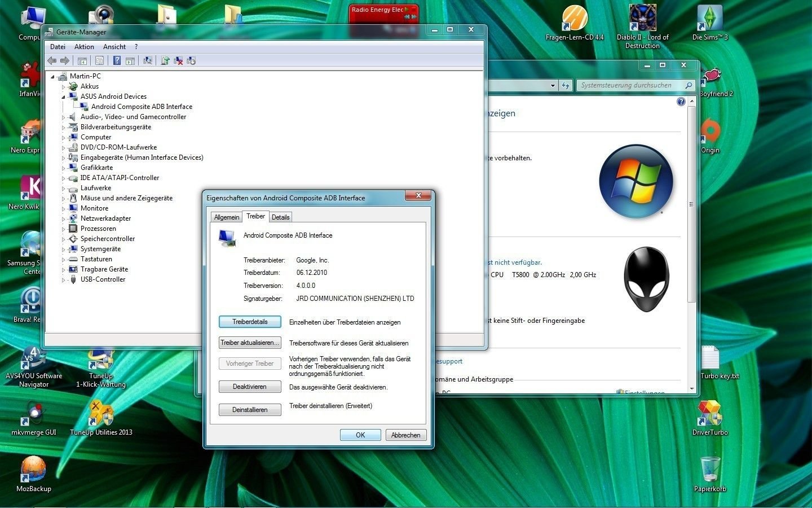Click the Deaktivieren button
The height and width of the screenshot is (508, 812).
(x=250, y=387)
